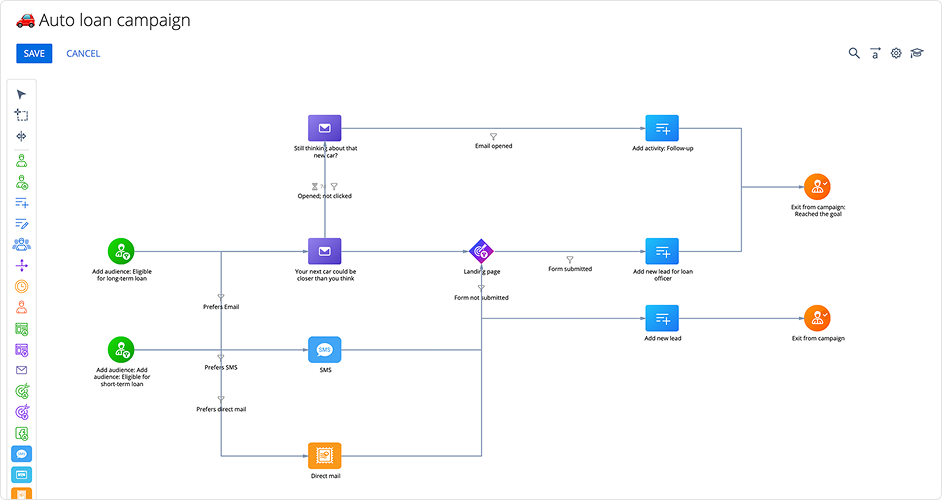Pick the orange clock timer element

[x=21, y=286]
